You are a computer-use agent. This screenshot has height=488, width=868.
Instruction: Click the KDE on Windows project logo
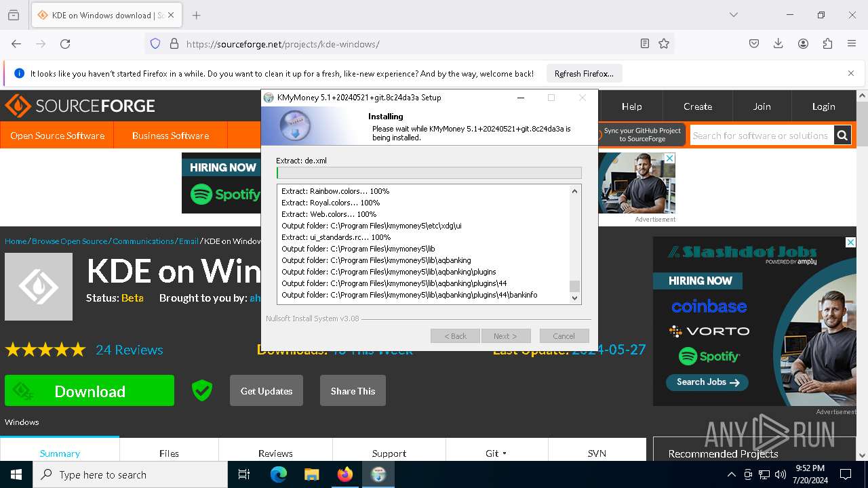(x=39, y=287)
